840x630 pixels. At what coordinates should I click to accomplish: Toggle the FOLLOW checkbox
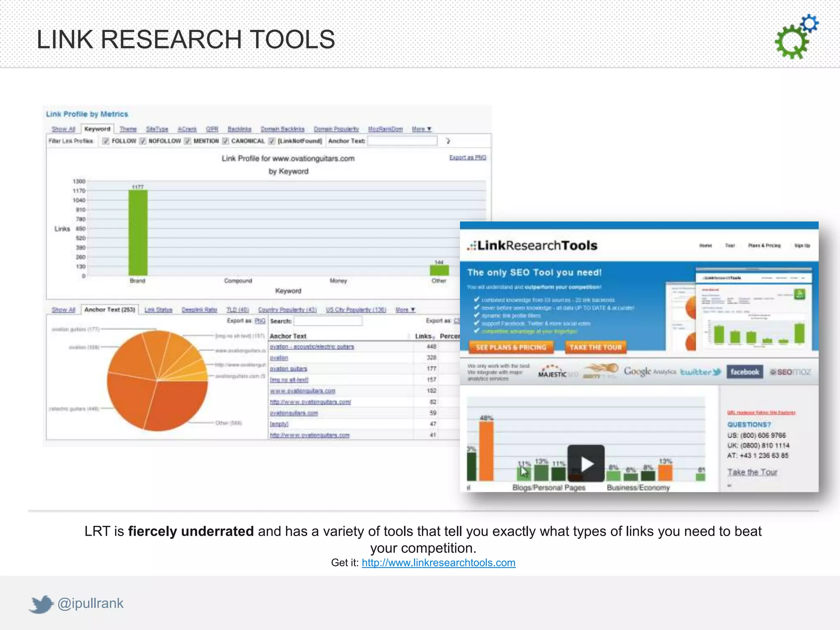point(105,141)
